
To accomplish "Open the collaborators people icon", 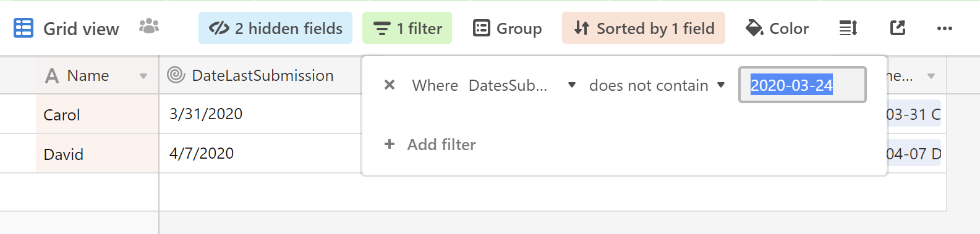I will [x=149, y=27].
